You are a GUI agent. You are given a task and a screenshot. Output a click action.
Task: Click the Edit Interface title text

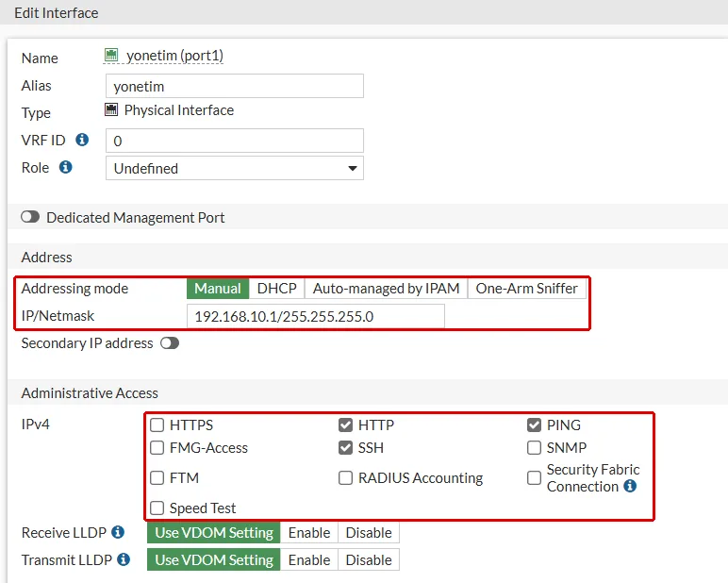tap(57, 13)
